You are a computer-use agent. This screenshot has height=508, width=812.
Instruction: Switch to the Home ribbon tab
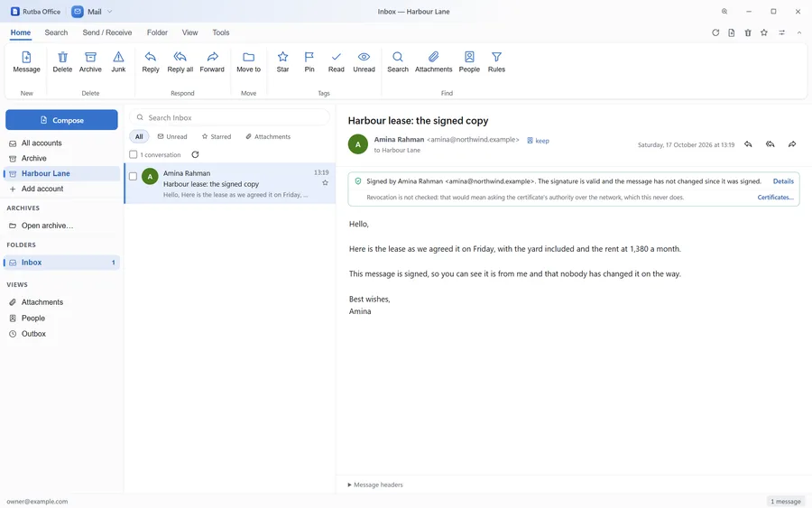(x=21, y=32)
